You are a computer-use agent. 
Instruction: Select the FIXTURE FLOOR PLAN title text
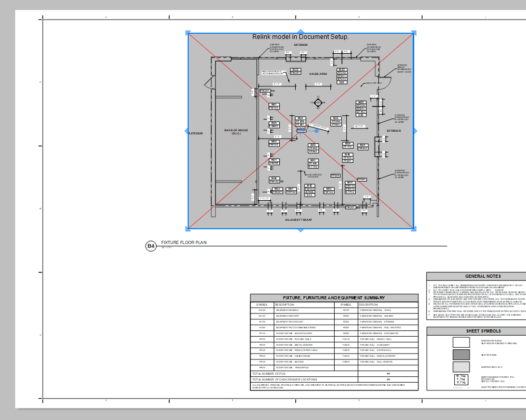click(184, 242)
